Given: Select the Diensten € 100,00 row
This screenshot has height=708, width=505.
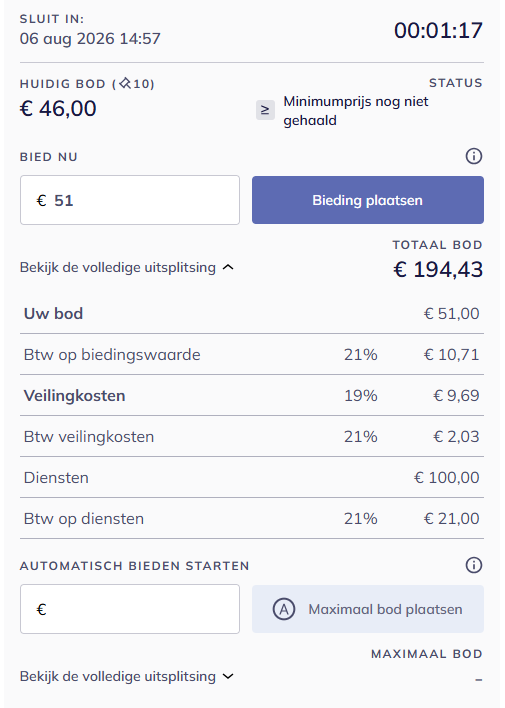Looking at the screenshot, I should (x=252, y=477).
